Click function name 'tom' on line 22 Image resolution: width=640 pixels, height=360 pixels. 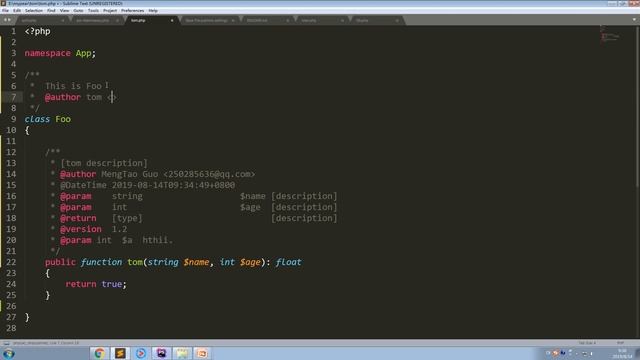135,262
